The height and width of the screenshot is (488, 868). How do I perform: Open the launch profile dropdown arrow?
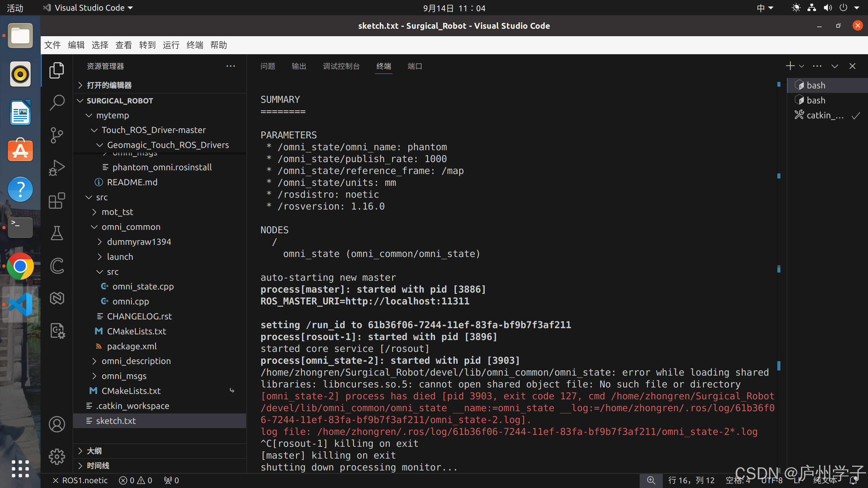[802, 66]
